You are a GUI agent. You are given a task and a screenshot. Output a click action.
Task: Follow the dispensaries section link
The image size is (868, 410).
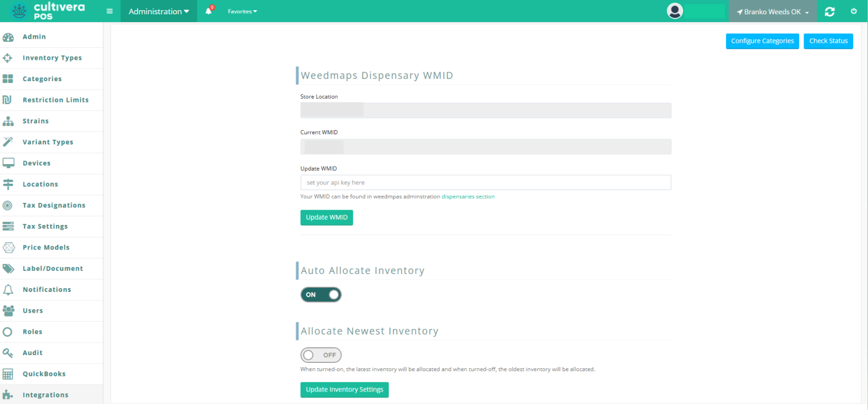(468, 196)
